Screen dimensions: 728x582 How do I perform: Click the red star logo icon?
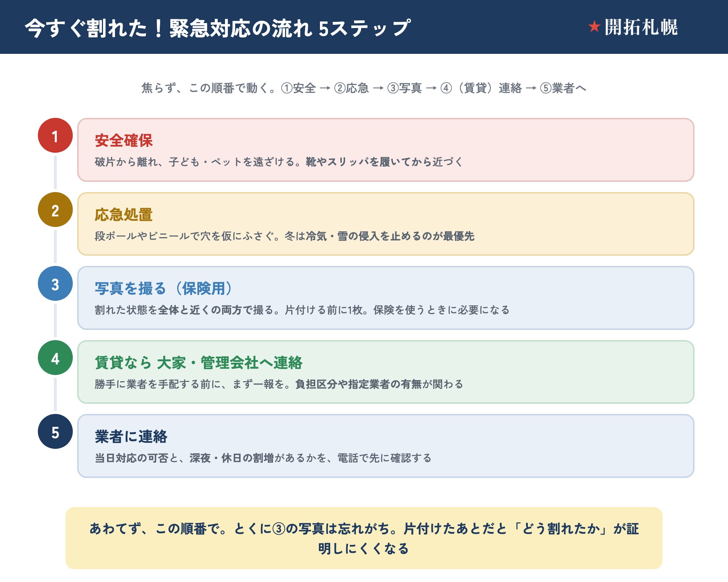click(x=594, y=27)
